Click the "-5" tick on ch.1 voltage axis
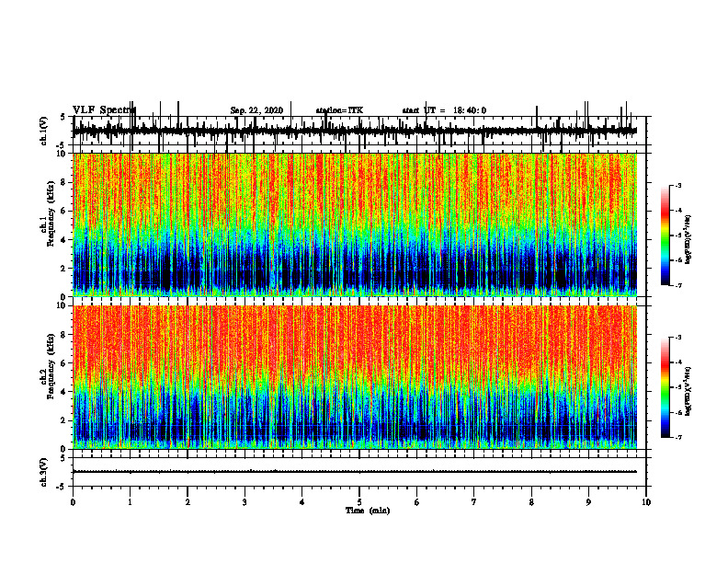The width and height of the screenshot is (728, 563). (62, 145)
